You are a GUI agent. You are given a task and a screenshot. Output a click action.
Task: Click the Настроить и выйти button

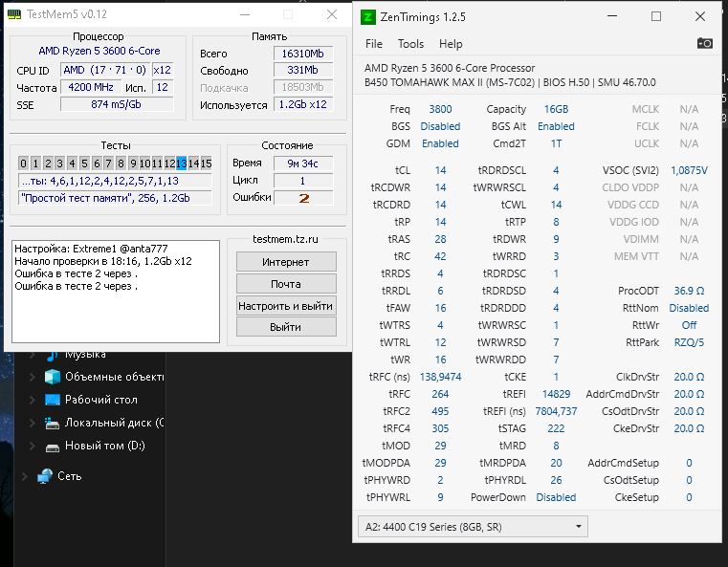286,306
